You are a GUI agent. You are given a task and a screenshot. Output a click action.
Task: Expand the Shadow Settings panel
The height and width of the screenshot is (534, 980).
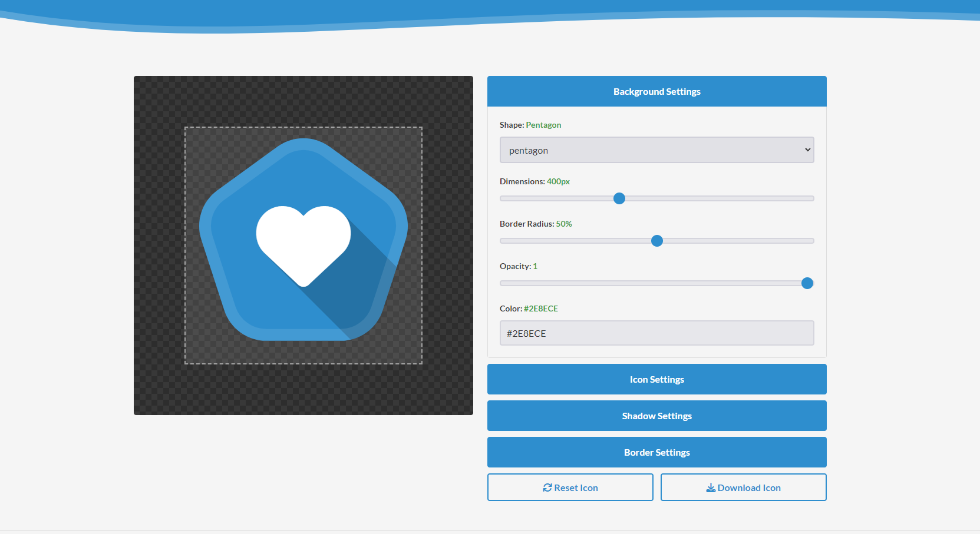pyautogui.click(x=656, y=416)
